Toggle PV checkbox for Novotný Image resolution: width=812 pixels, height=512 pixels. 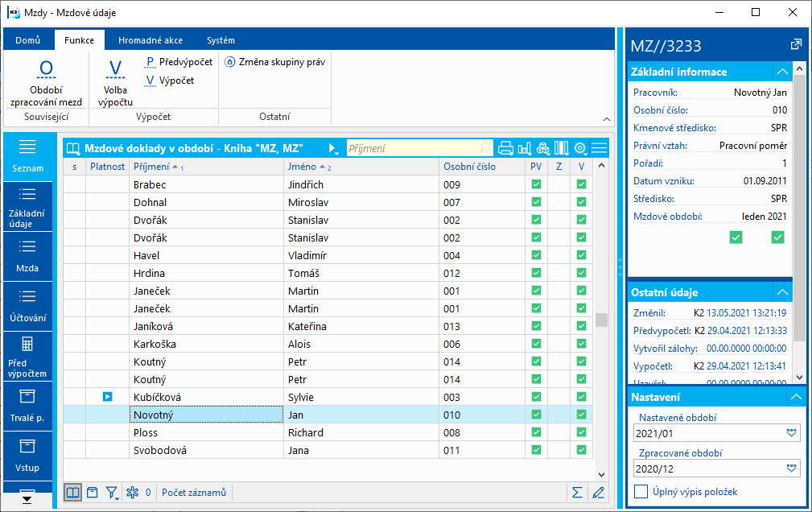click(x=536, y=415)
